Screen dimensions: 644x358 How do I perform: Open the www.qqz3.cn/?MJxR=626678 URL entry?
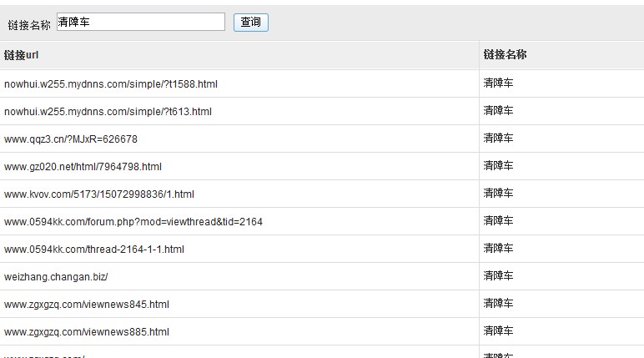[71, 139]
